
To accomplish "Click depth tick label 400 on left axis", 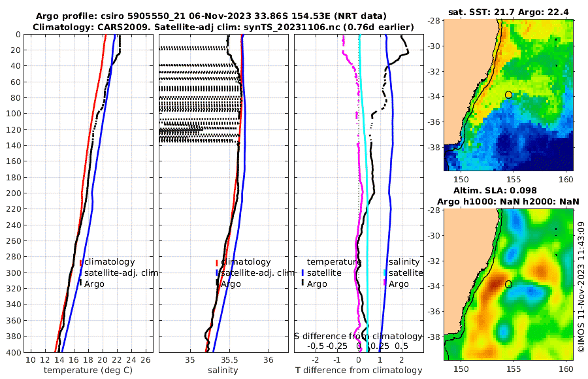I will pyautogui.click(x=14, y=352).
